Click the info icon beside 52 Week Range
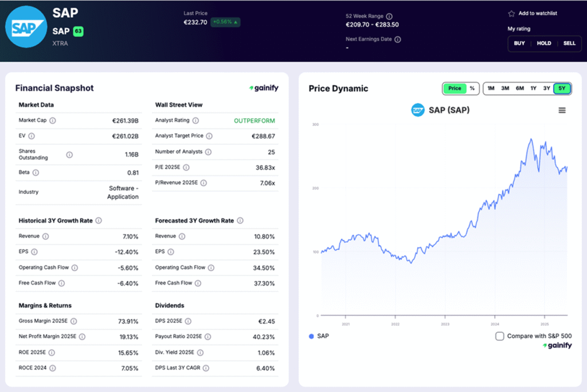The width and height of the screenshot is (587, 392). pyautogui.click(x=389, y=17)
